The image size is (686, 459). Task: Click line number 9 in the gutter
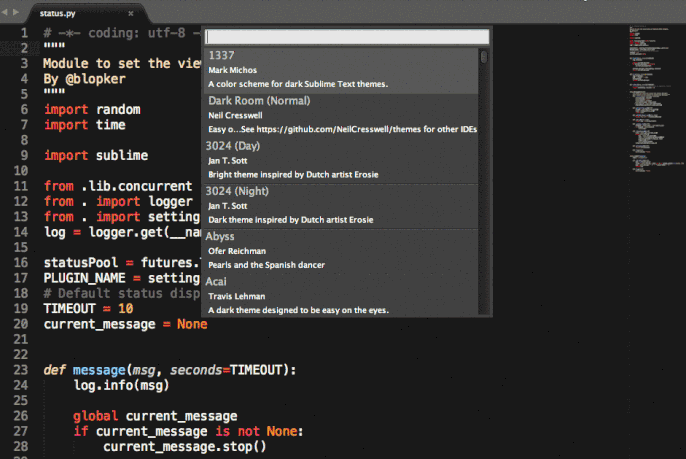point(24,156)
